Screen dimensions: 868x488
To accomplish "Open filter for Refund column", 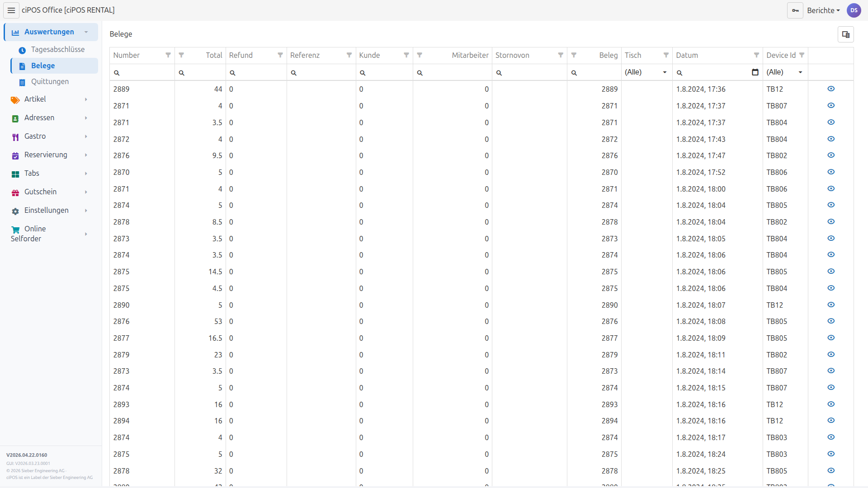I will pos(280,55).
